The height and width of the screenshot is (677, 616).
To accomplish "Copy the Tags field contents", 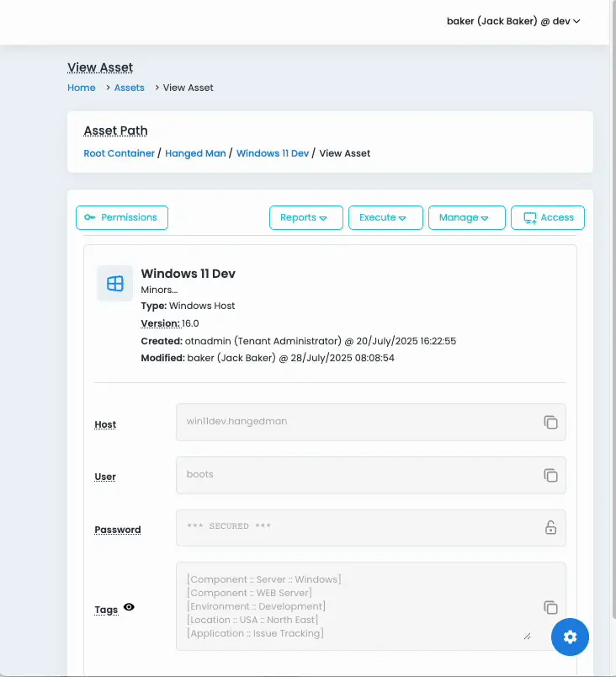I will 550,607.
